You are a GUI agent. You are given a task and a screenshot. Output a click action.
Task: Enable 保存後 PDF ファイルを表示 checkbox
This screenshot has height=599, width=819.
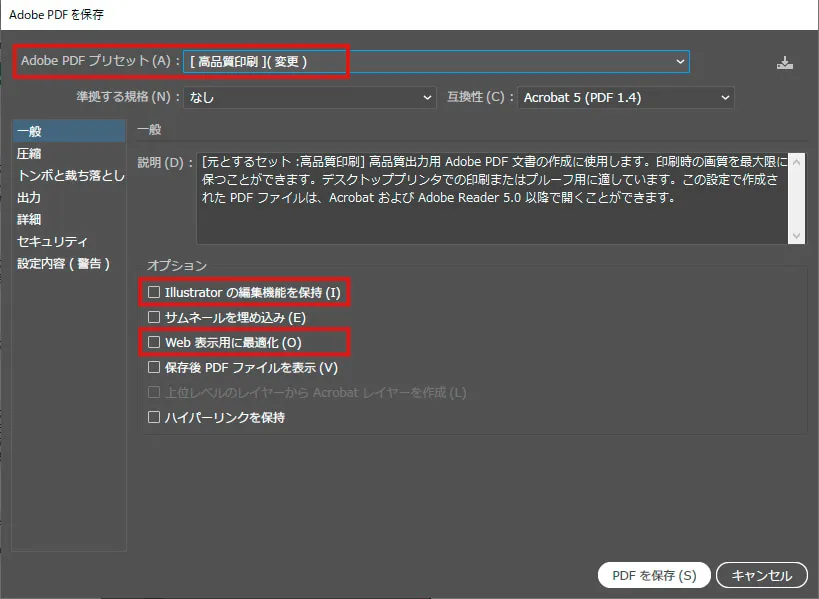pyautogui.click(x=154, y=367)
